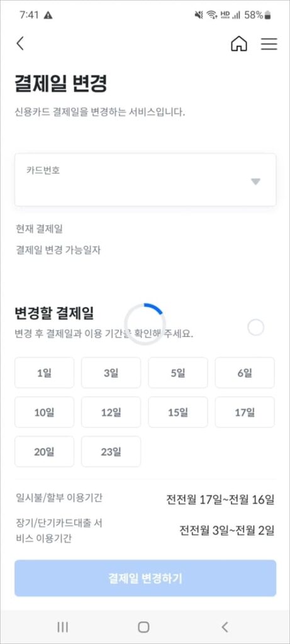The image size is (290, 644).
Task: Tap the 결제일 변경하기 button
Action: click(145, 579)
